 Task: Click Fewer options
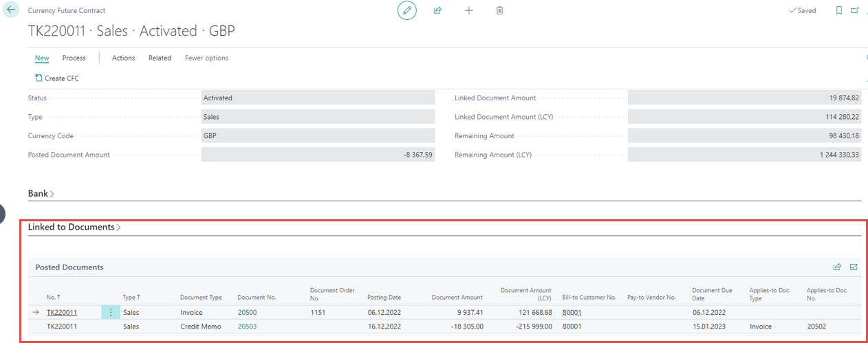coord(206,58)
